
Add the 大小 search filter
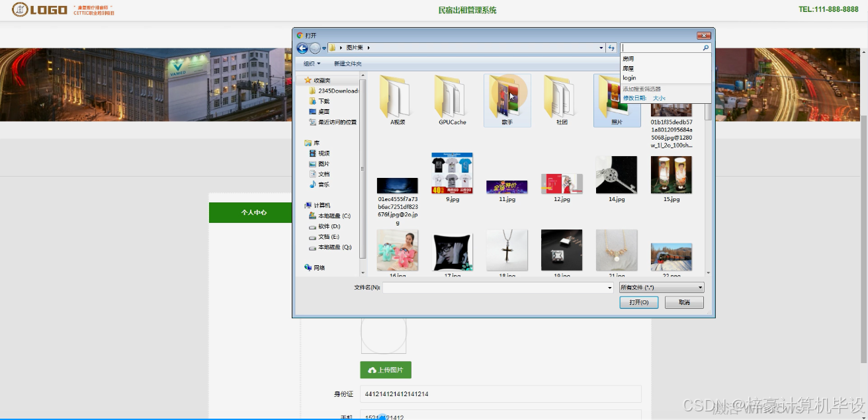click(x=659, y=98)
